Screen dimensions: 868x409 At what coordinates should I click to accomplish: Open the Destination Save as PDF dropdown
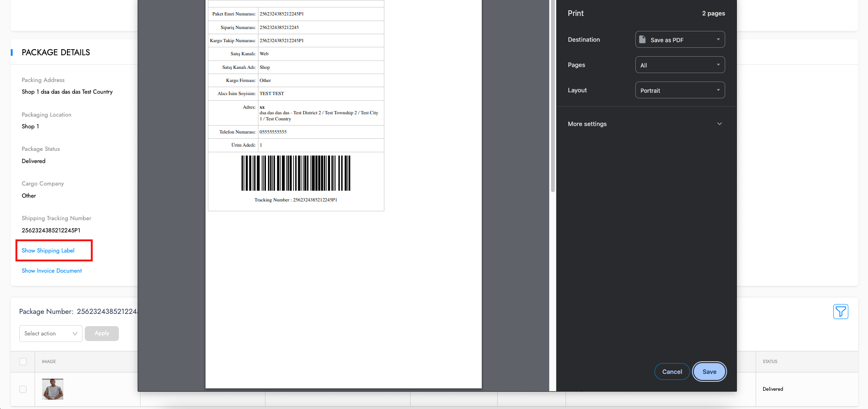pyautogui.click(x=679, y=40)
